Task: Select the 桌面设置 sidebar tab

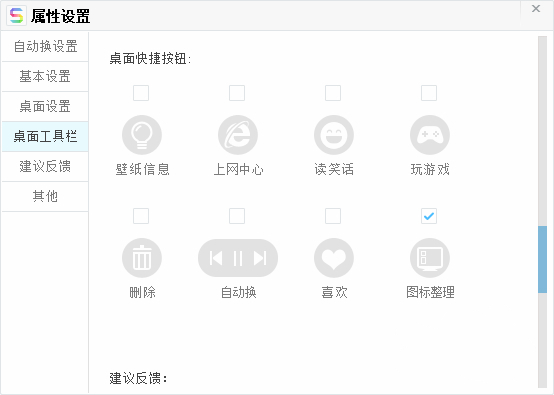Action: [x=45, y=106]
